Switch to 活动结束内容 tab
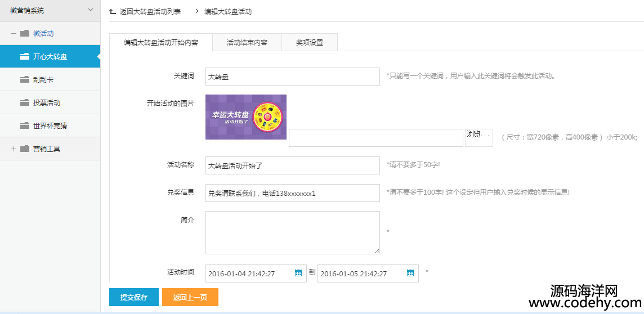Viewport: 644px width, 314px height. (247, 42)
